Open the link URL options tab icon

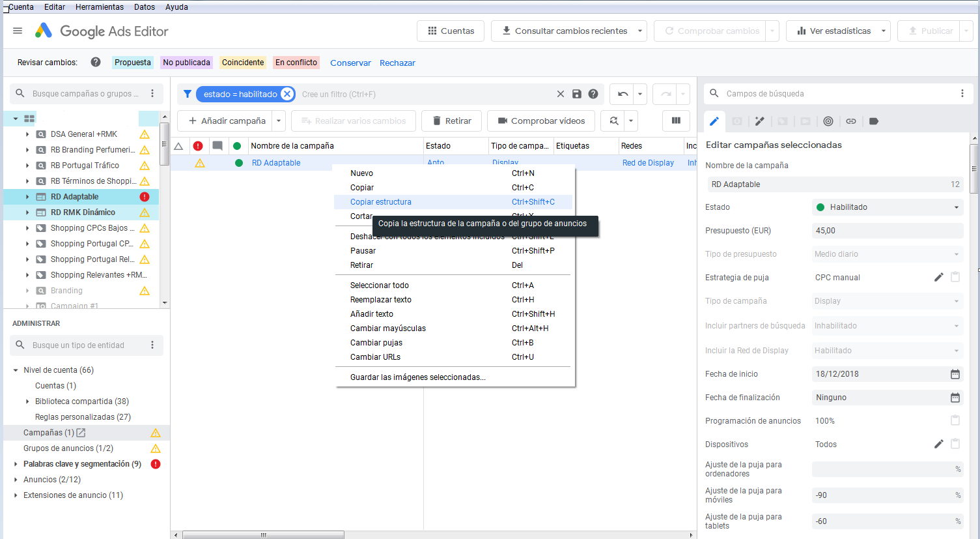point(851,121)
